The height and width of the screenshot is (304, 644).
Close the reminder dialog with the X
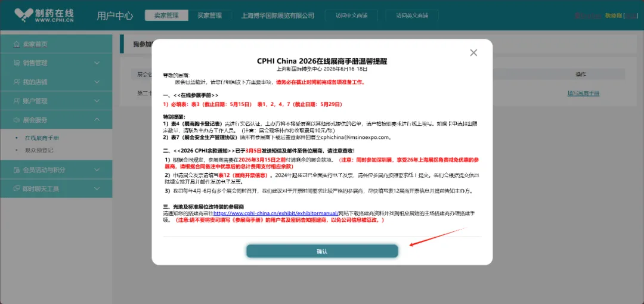473,52
